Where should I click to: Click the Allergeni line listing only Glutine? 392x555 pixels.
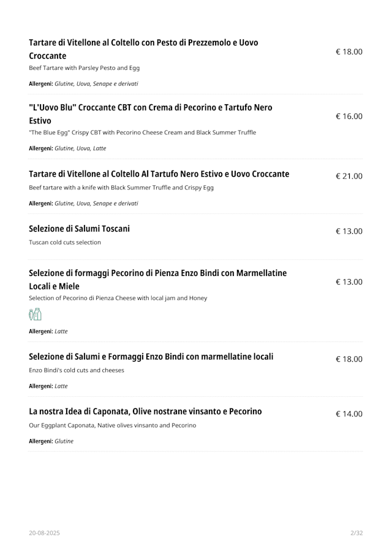click(x=51, y=441)
